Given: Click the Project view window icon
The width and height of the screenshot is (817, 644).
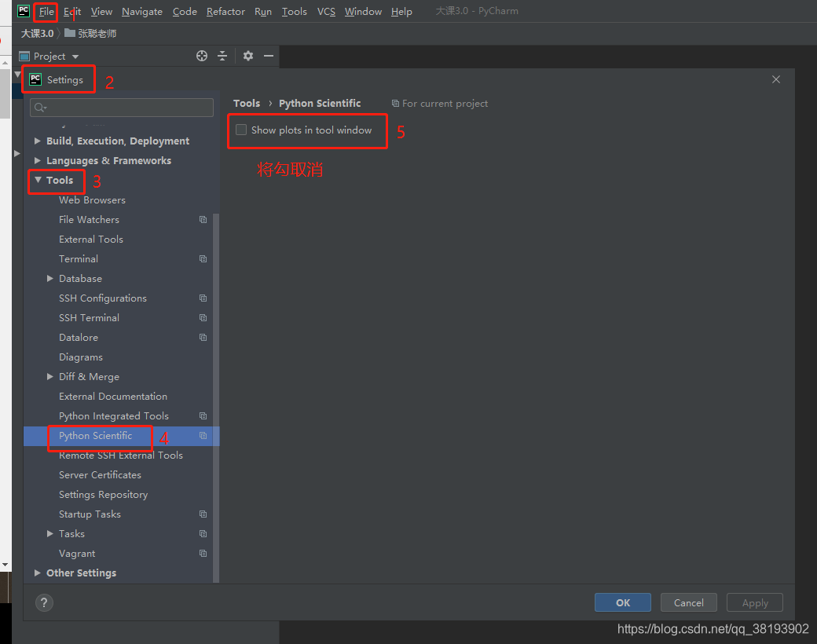Looking at the screenshot, I should click(x=24, y=57).
